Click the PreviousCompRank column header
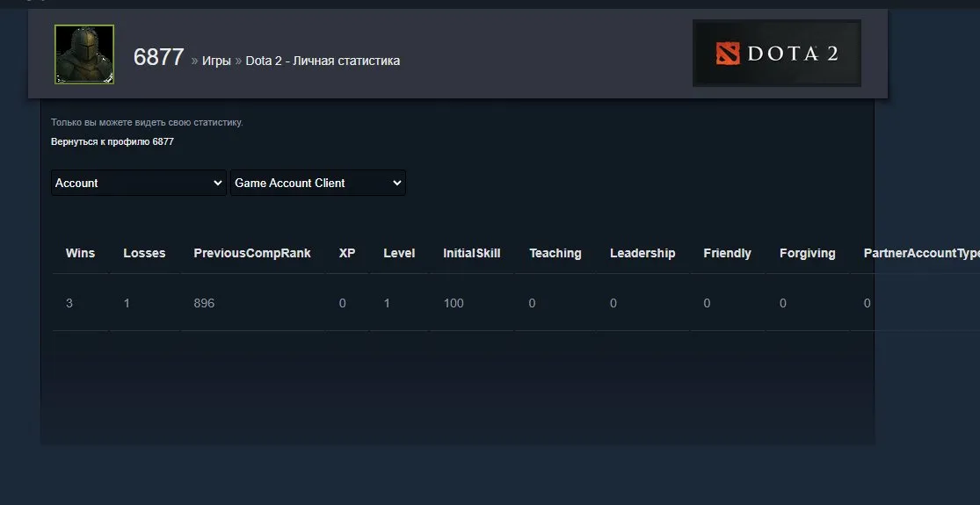 tap(252, 254)
